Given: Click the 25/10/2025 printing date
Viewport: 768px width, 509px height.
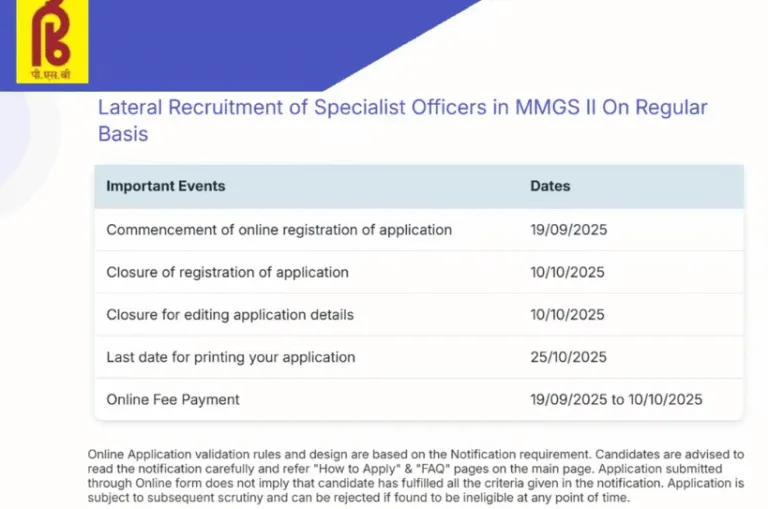Looking at the screenshot, I should coord(568,357).
